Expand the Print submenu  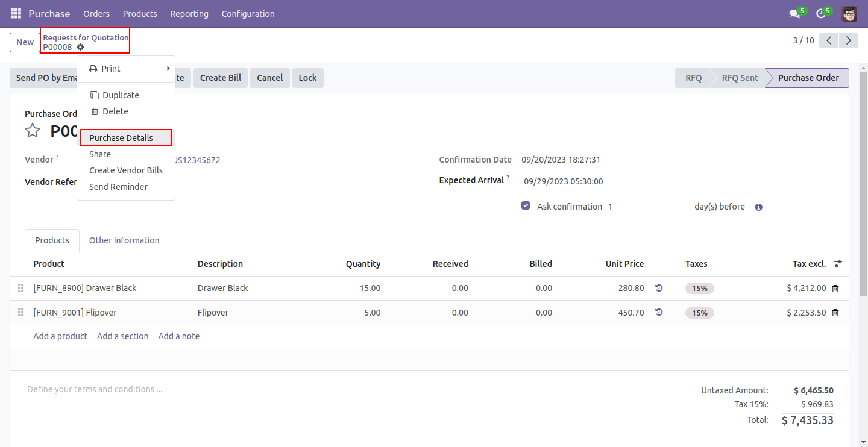click(x=126, y=69)
